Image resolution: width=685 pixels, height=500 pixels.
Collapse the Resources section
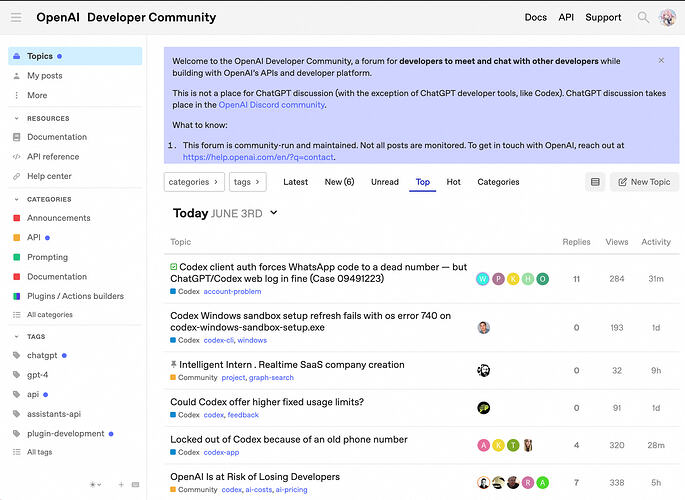point(17,118)
